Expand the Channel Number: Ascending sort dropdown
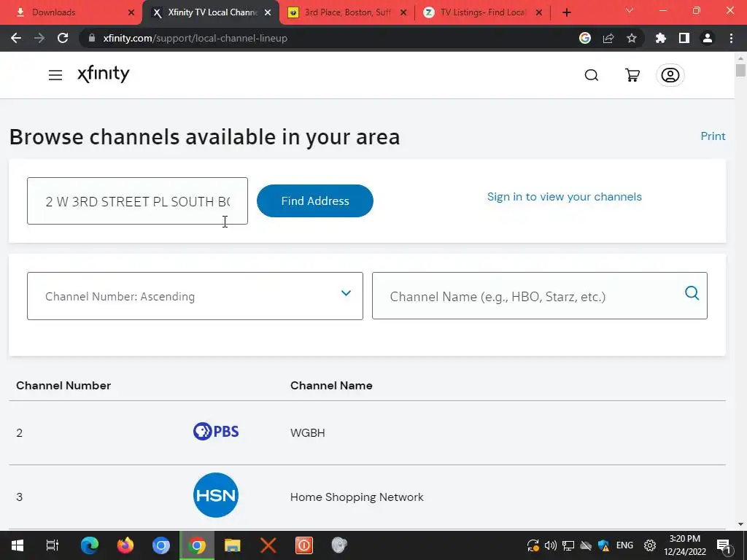747x560 pixels. 195,296
